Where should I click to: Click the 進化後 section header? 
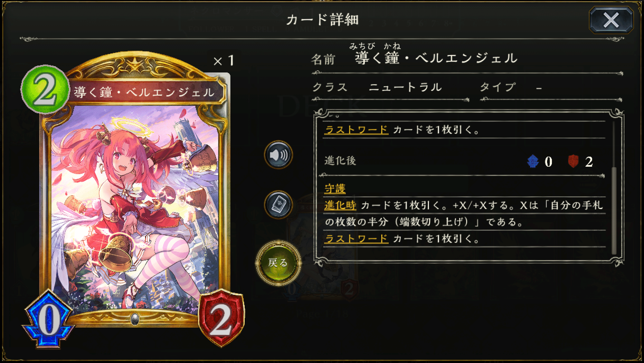coord(340,161)
